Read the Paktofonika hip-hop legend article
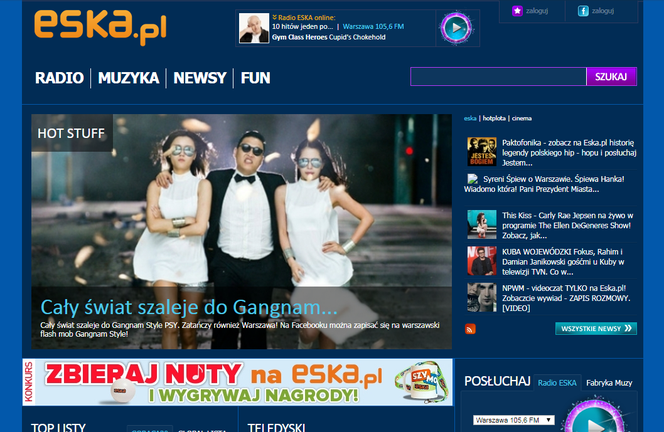The image size is (664, 432). [x=569, y=152]
